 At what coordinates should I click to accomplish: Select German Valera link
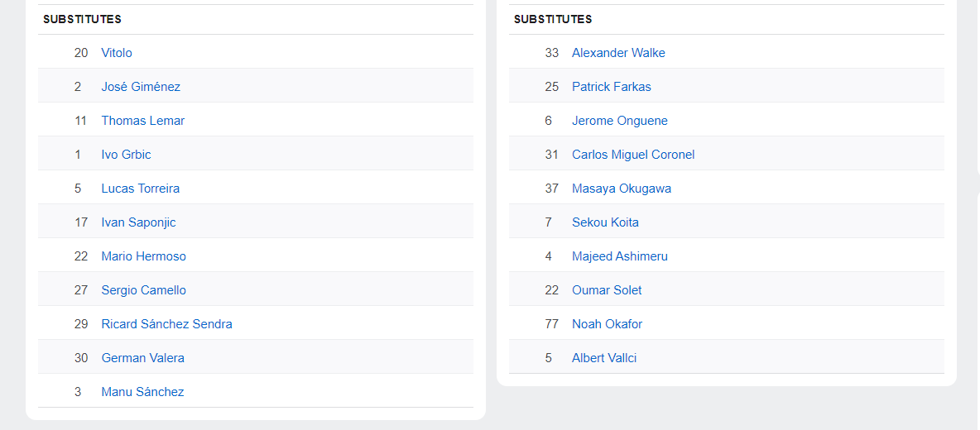tap(143, 358)
